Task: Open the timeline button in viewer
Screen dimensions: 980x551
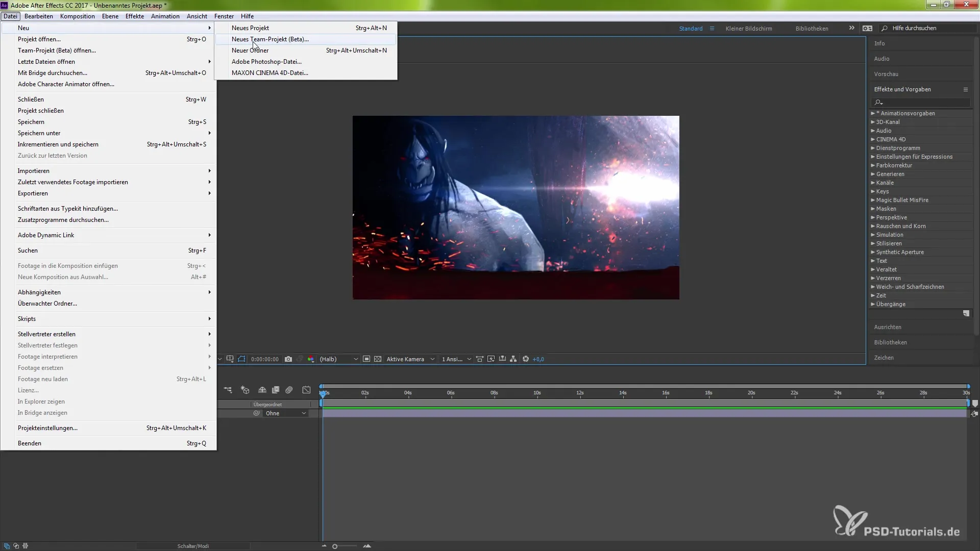Action: pos(502,359)
